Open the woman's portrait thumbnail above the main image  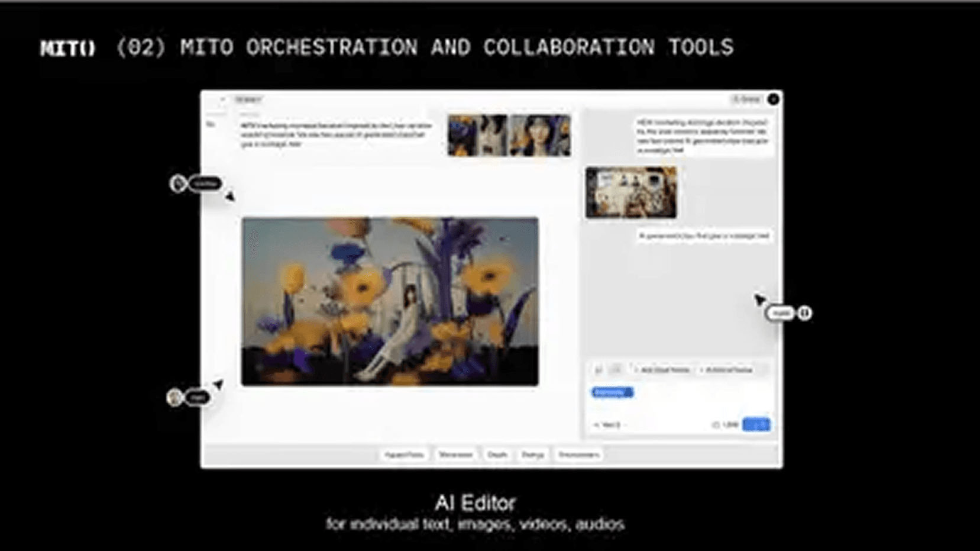point(540,136)
